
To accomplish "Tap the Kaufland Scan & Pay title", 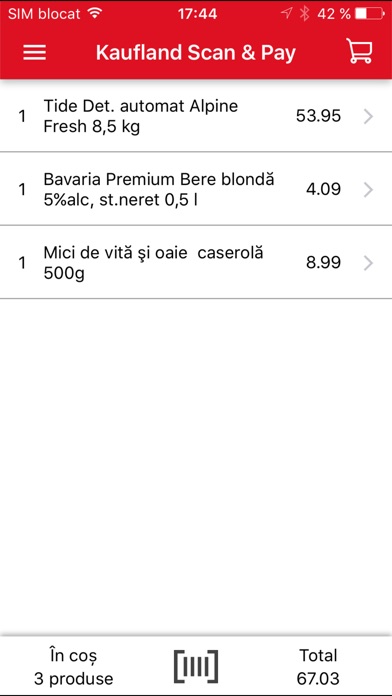I will click(196, 53).
